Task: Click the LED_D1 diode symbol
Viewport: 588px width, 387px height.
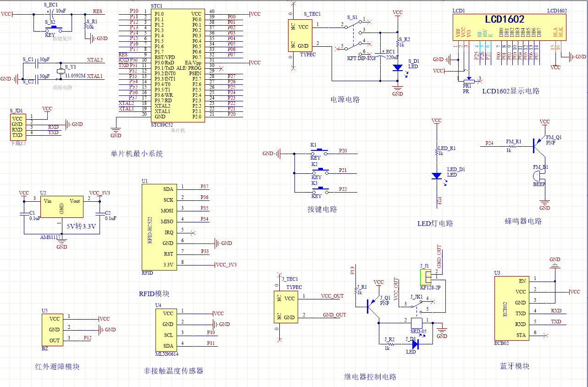Action: pyautogui.click(x=437, y=175)
